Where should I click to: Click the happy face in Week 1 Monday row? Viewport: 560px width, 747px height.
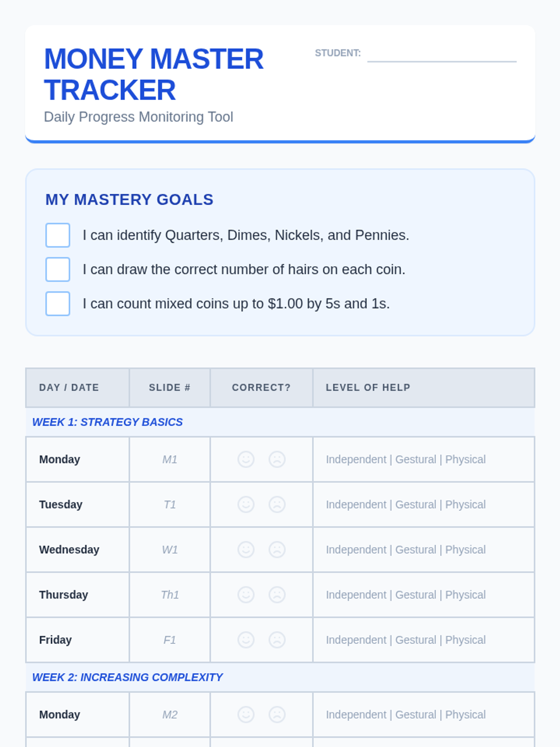246,459
